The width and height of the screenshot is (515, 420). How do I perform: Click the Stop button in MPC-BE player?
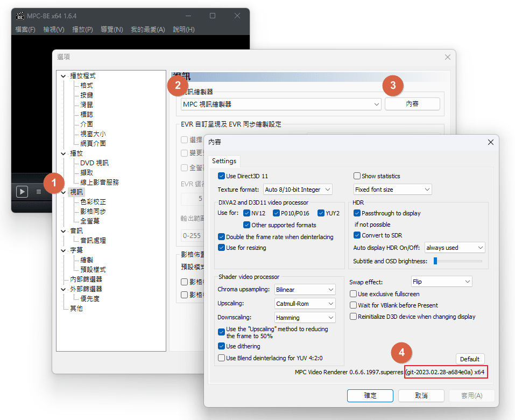39,192
